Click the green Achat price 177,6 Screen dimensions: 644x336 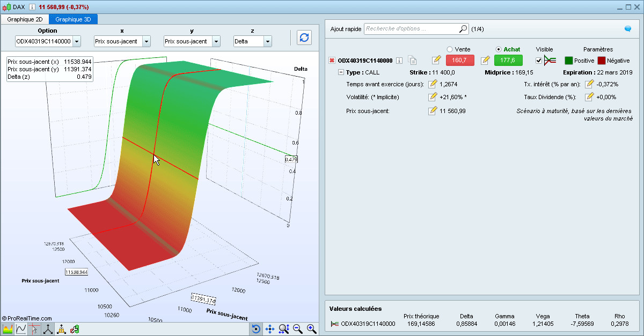pos(508,60)
